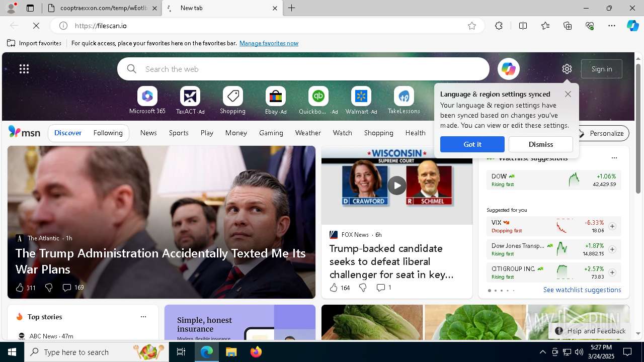Like The Atlantic war plans story
The image size is (644, 362).
[25, 288]
